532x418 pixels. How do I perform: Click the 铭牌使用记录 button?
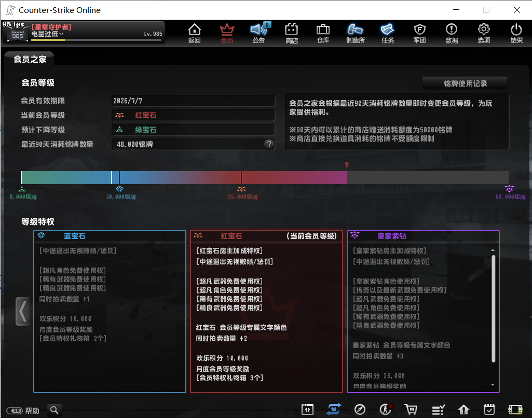coord(465,83)
